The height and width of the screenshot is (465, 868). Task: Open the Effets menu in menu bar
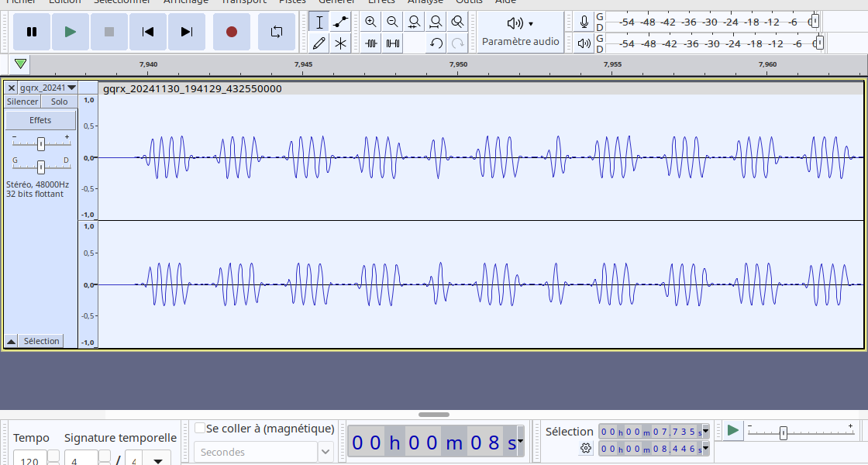(x=381, y=2)
